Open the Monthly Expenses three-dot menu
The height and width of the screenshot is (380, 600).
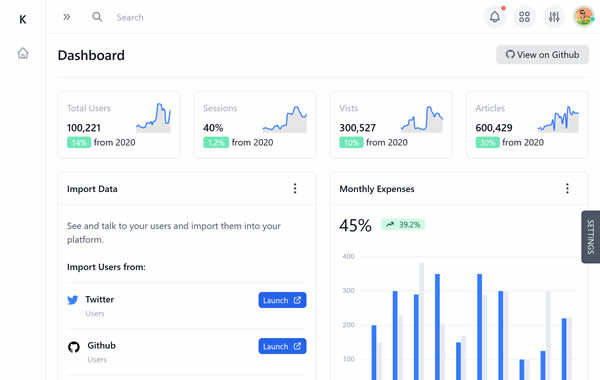click(567, 188)
